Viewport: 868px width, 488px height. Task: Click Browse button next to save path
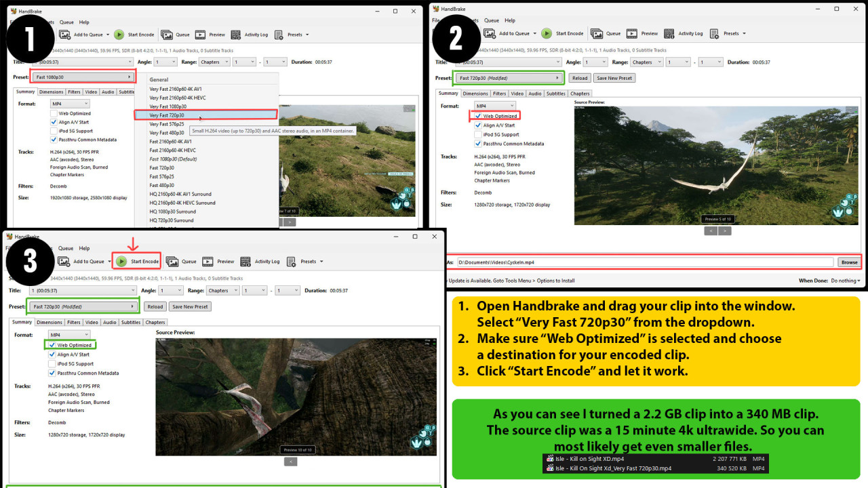(x=849, y=262)
